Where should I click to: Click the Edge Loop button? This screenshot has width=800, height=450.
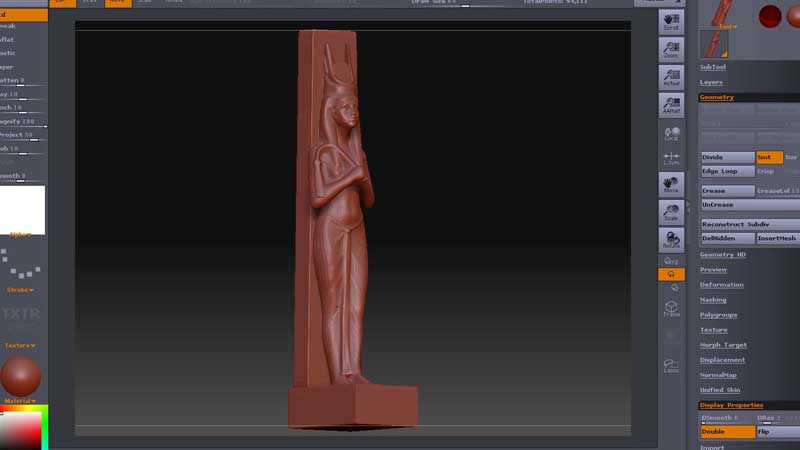[728, 171]
